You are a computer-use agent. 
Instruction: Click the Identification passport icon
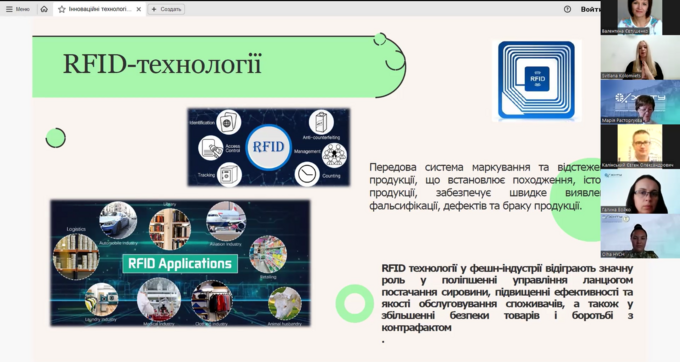(228, 122)
